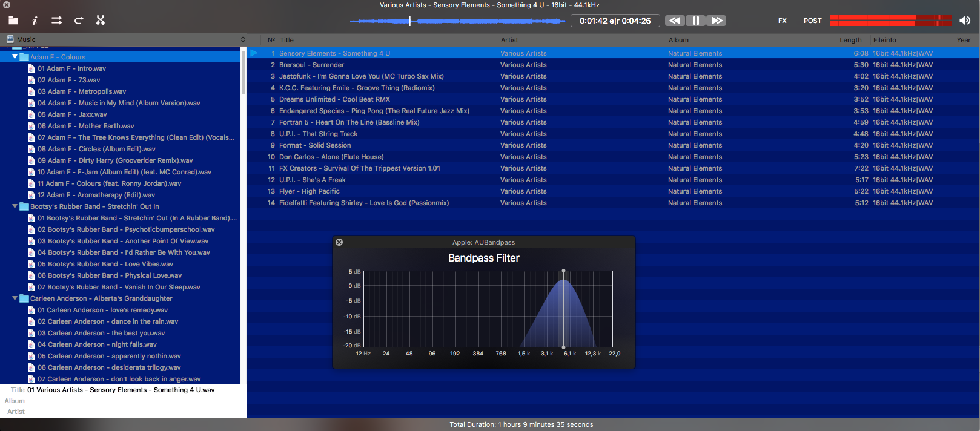The height and width of the screenshot is (431, 980).
Task: Toggle the repeat loop icon
Action: [79, 21]
